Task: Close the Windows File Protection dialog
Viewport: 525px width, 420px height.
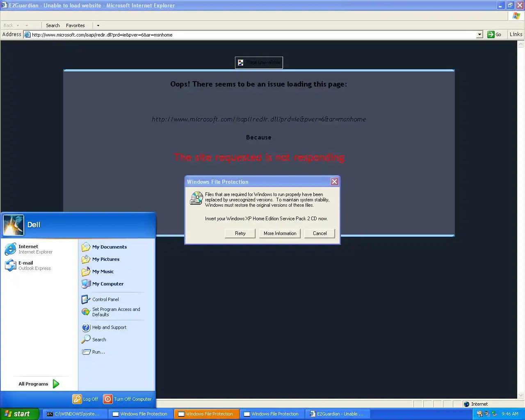Action: tap(335, 182)
